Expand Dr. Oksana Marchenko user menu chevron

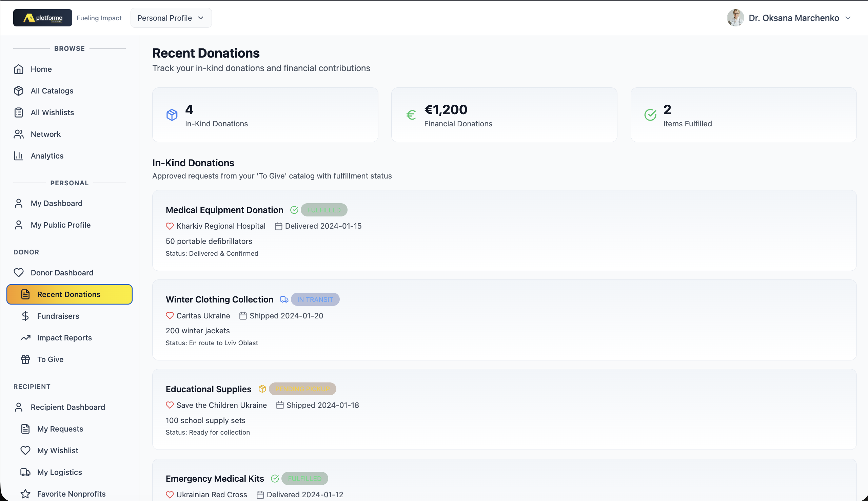click(848, 18)
